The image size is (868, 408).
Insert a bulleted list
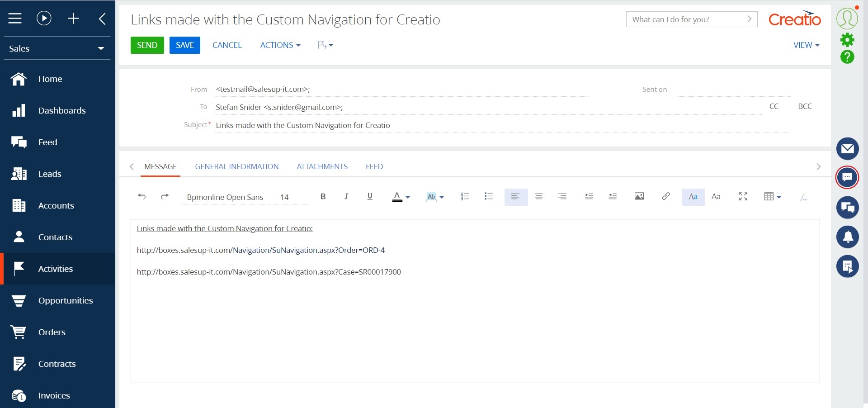pos(489,196)
